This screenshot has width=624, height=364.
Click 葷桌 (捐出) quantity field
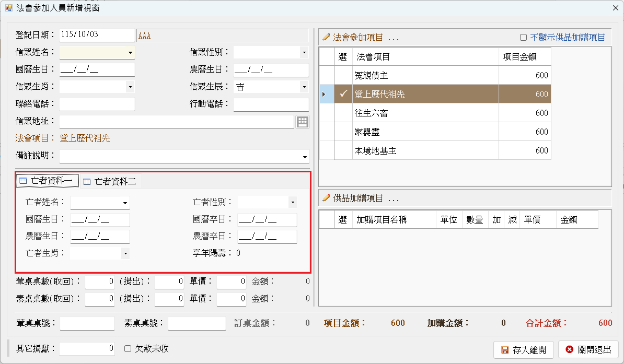click(169, 281)
